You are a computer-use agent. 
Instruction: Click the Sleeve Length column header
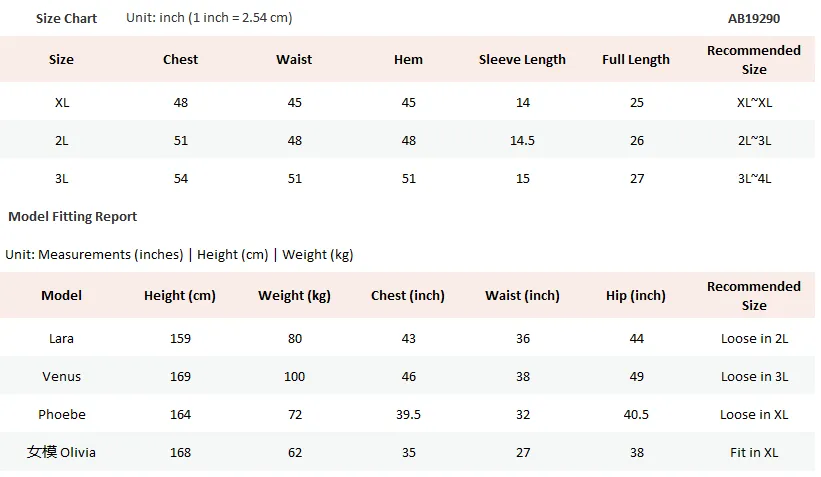(x=522, y=60)
